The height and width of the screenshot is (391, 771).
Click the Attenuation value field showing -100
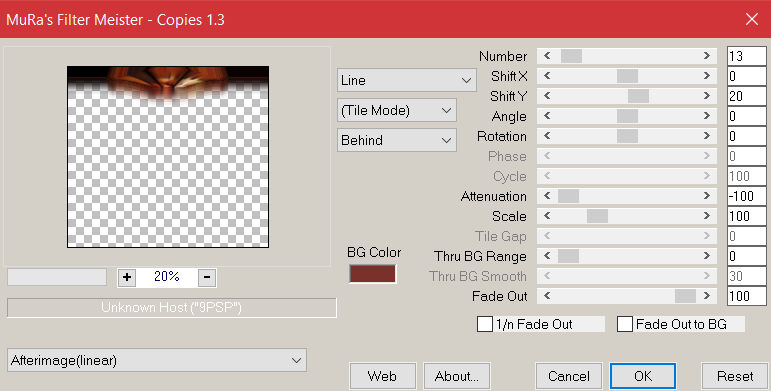point(746,196)
